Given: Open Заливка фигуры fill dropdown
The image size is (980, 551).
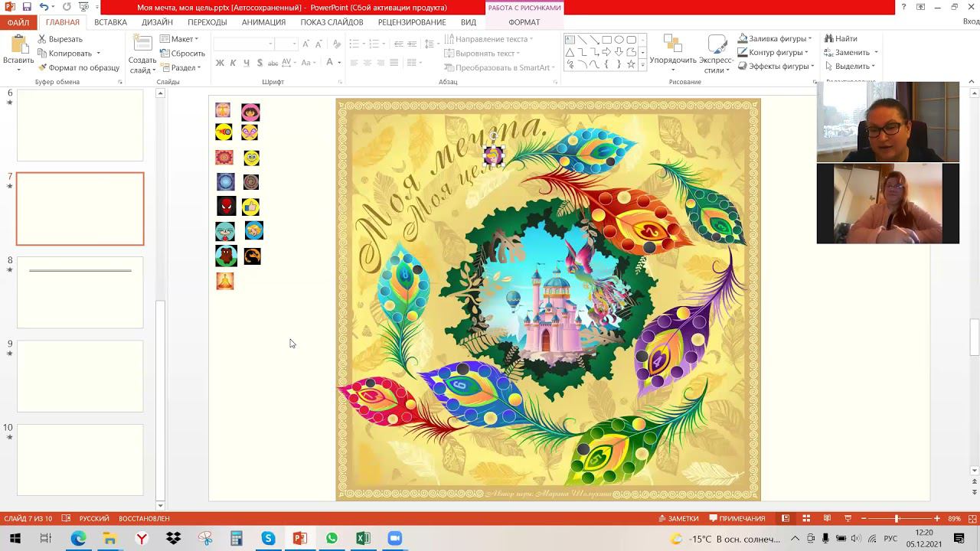Looking at the screenshot, I should coord(775,38).
